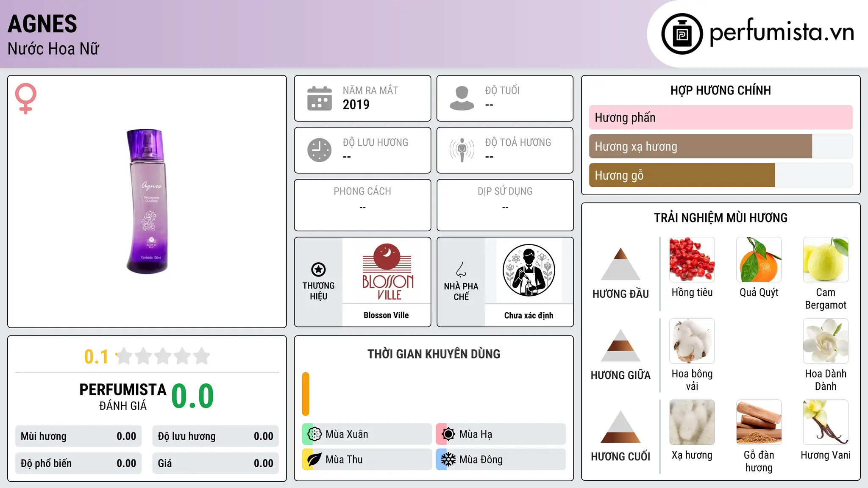The height and width of the screenshot is (488, 868).
Task: Open the Hoa Dành Dành note image
Action: tap(826, 341)
